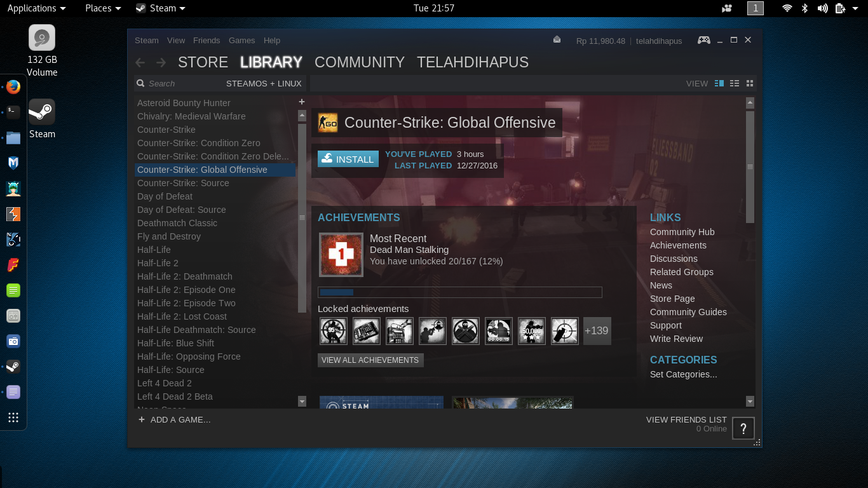
Task: Open the Store Page link
Action: pos(672,299)
